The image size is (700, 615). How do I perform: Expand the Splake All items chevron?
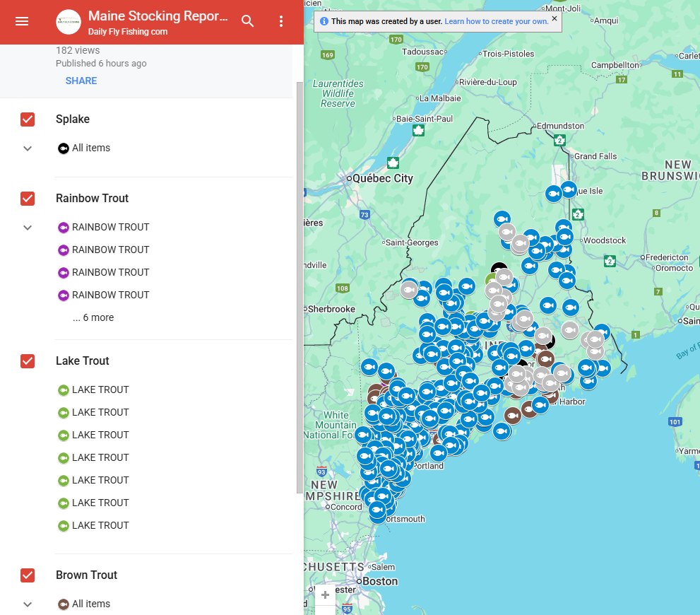[x=28, y=148]
